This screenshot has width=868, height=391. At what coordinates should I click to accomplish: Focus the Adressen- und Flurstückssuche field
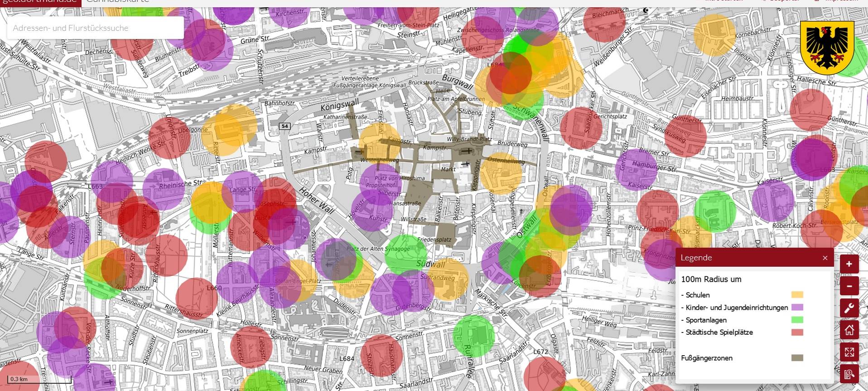[95, 28]
